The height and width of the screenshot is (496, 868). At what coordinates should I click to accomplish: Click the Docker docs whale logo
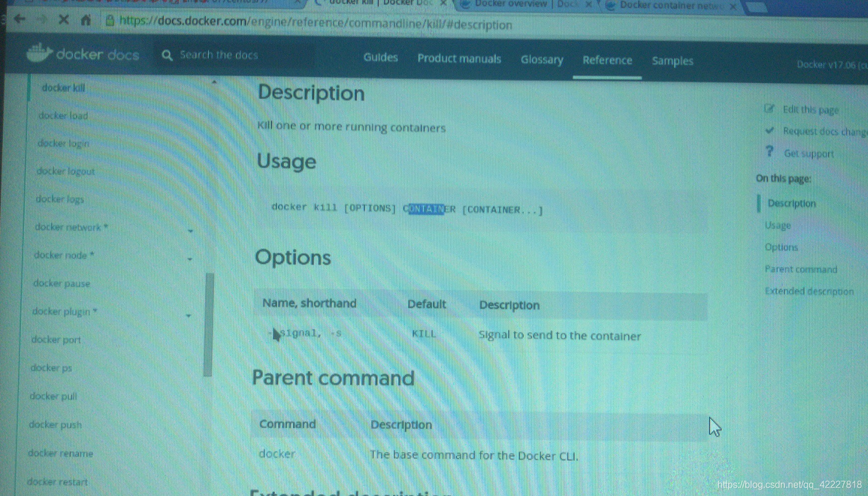coord(39,53)
